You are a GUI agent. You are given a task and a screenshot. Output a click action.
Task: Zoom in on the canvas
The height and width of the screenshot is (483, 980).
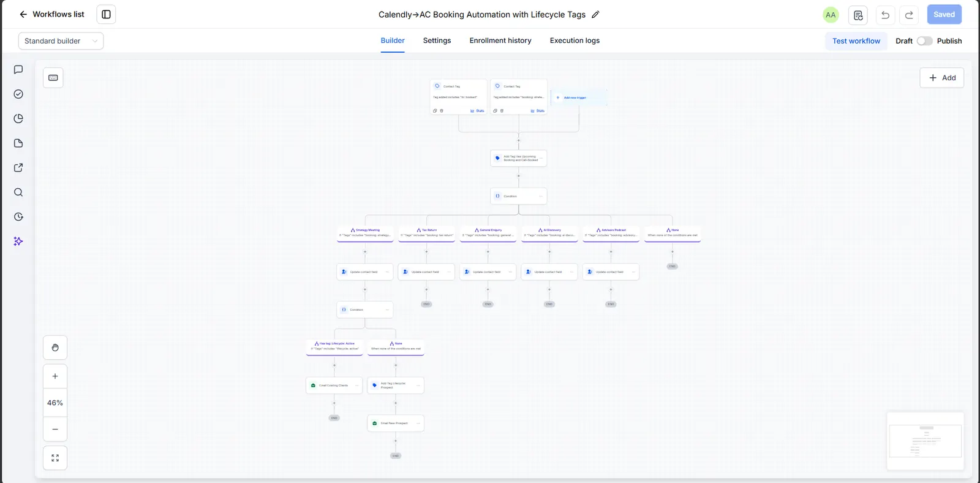55,376
